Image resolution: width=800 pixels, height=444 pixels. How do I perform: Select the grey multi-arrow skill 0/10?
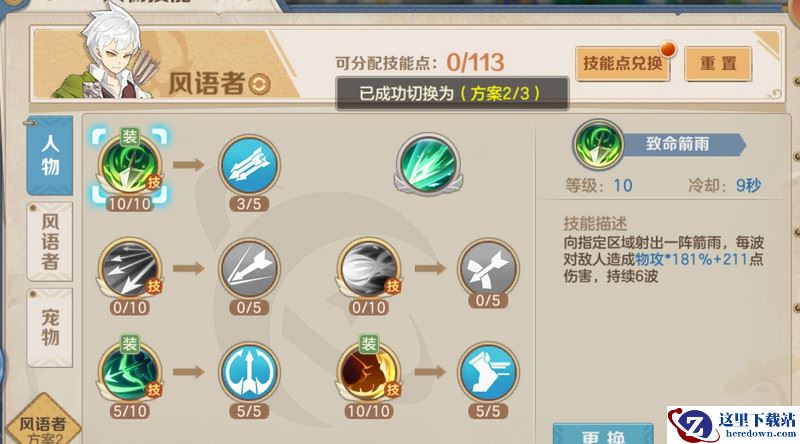[x=130, y=269]
